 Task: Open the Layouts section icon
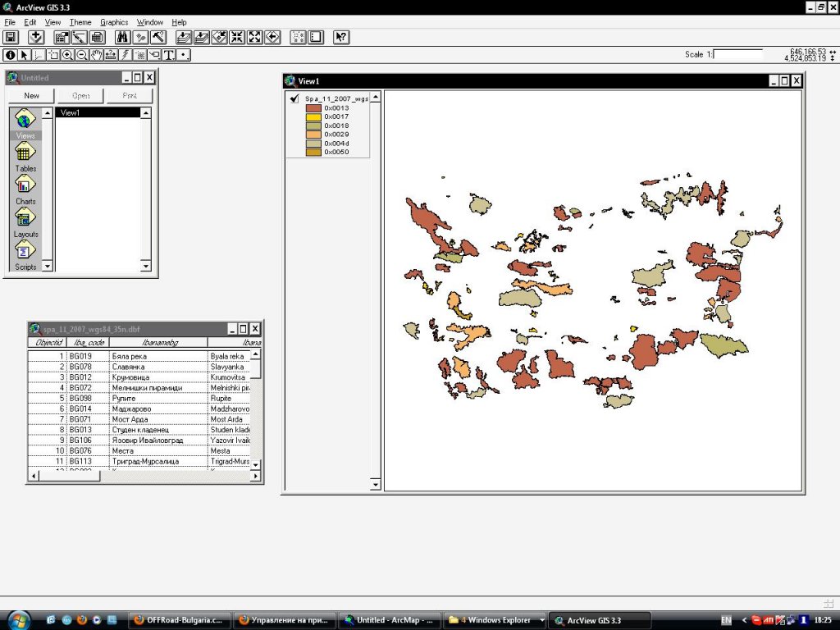(25, 217)
